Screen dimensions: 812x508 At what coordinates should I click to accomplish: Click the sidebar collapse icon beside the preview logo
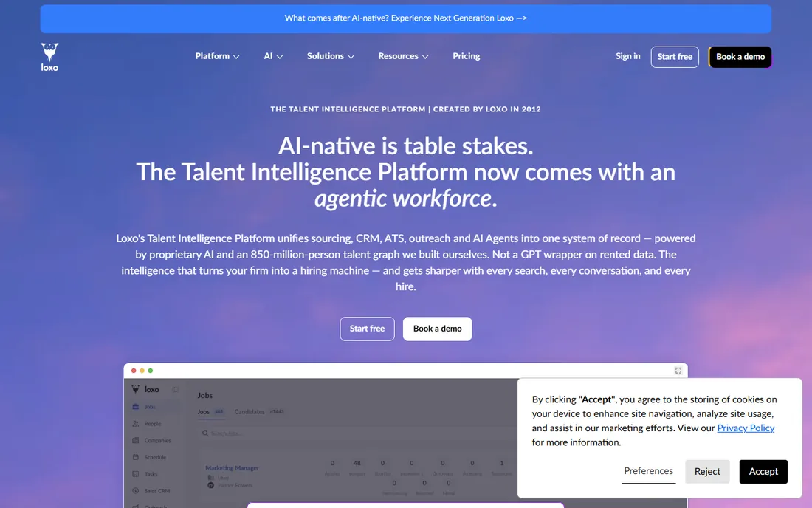175,389
